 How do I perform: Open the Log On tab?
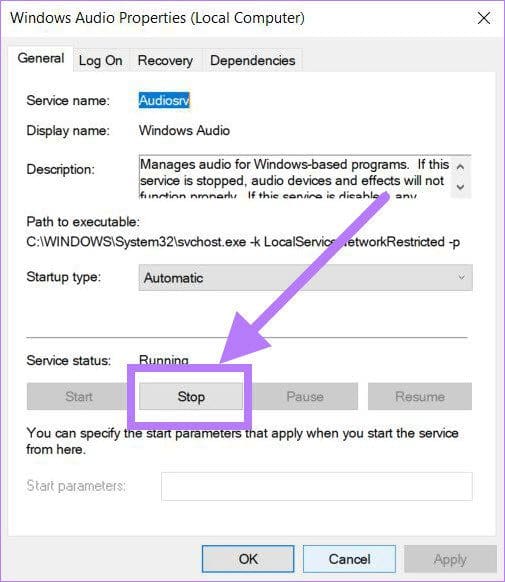tap(101, 61)
